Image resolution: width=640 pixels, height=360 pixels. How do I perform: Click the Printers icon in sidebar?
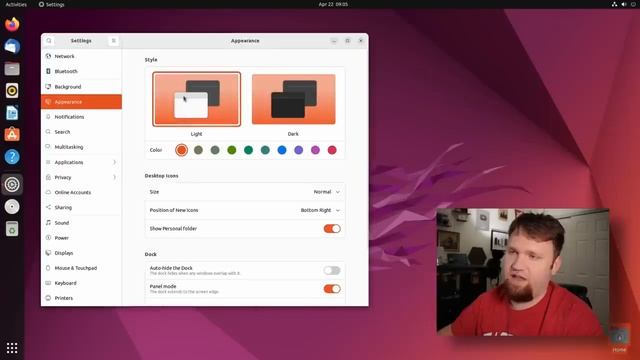tap(48, 298)
